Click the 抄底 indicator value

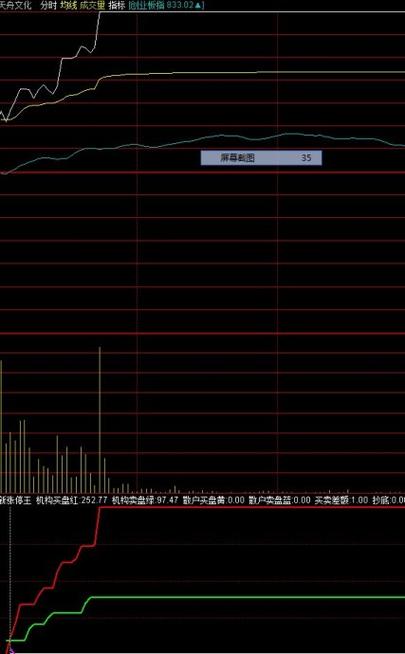[389, 500]
